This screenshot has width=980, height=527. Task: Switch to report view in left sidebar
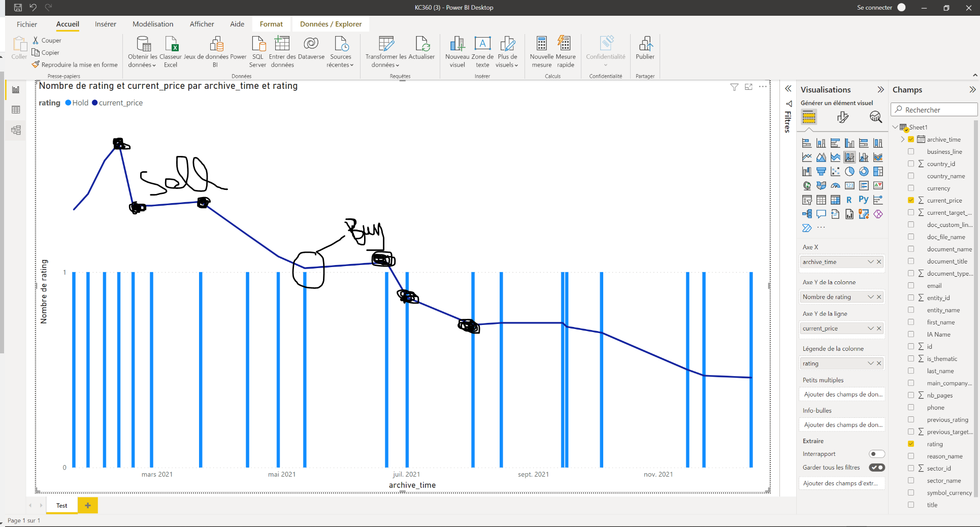click(x=16, y=90)
